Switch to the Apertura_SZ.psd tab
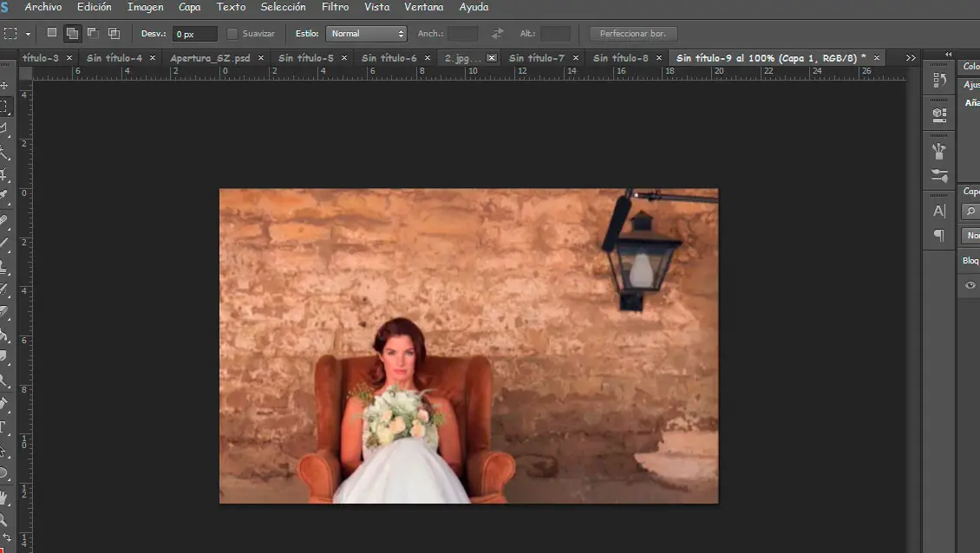 [x=209, y=58]
